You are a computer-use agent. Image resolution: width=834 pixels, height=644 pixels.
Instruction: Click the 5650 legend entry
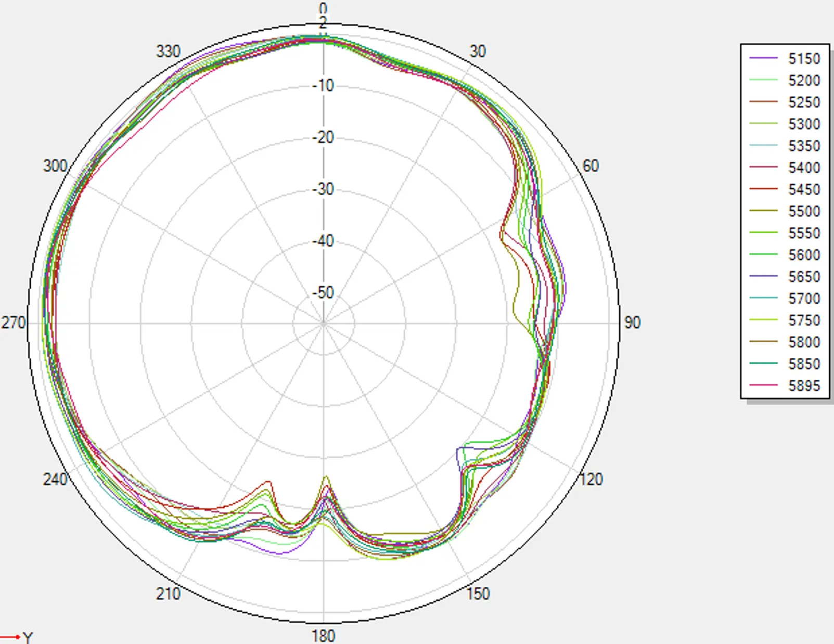coord(785,277)
